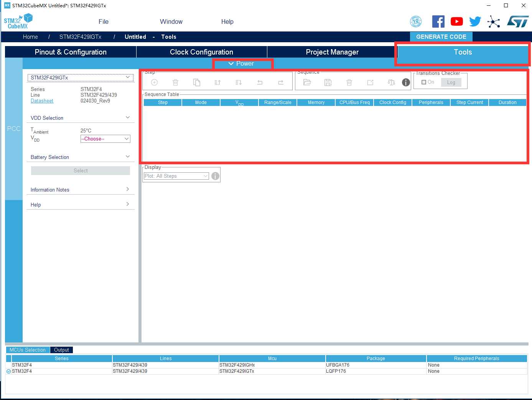Save the sequence with floppy icon
The image size is (532, 400).
pyautogui.click(x=328, y=82)
